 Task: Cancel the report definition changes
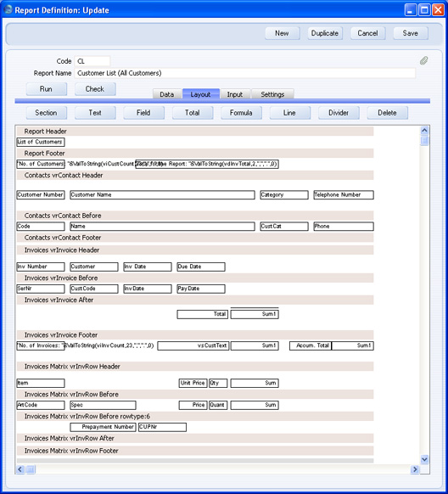367,33
